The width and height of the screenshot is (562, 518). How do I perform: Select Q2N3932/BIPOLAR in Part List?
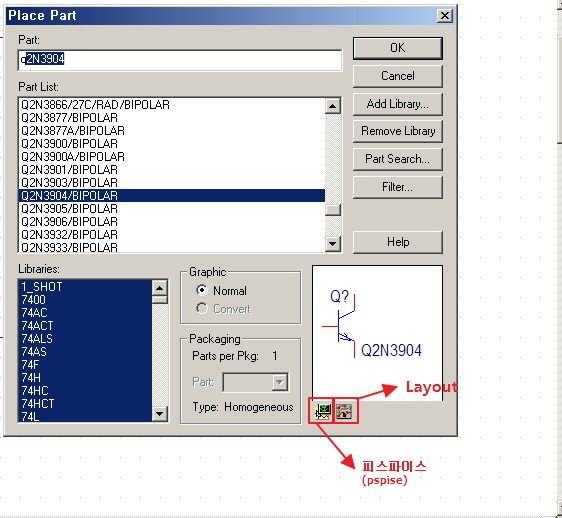coord(171,234)
